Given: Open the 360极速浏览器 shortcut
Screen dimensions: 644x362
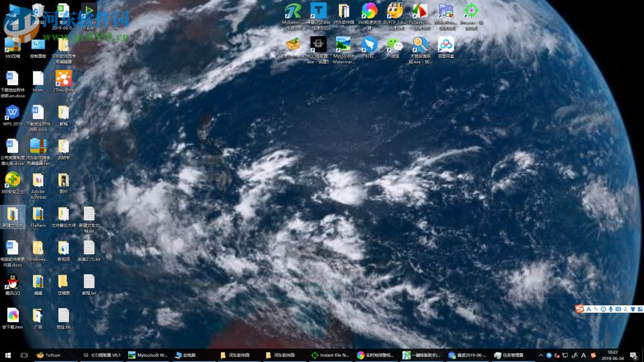Looking at the screenshot, I should (369, 17).
